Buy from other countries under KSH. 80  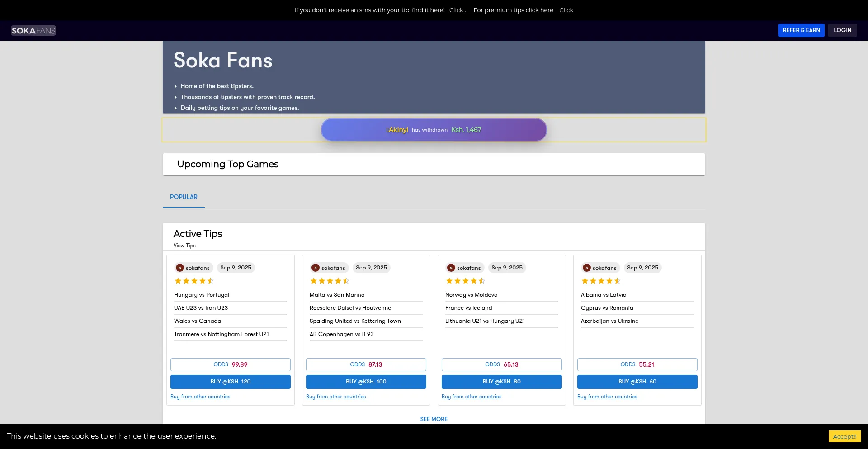click(472, 397)
